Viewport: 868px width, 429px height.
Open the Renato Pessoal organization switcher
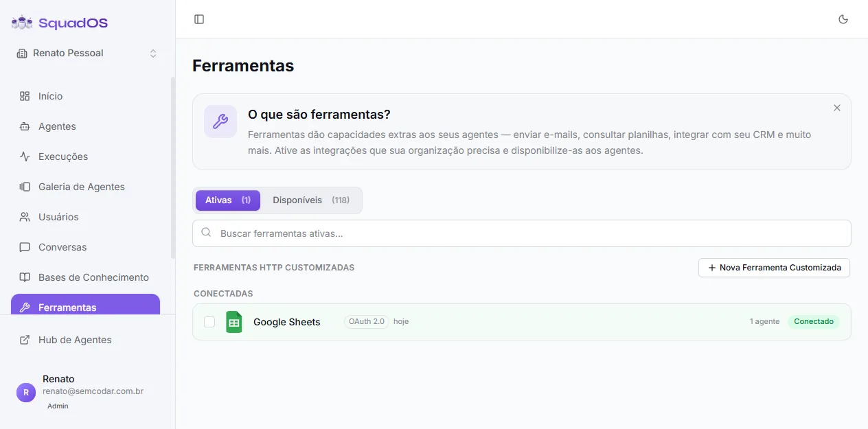point(87,53)
